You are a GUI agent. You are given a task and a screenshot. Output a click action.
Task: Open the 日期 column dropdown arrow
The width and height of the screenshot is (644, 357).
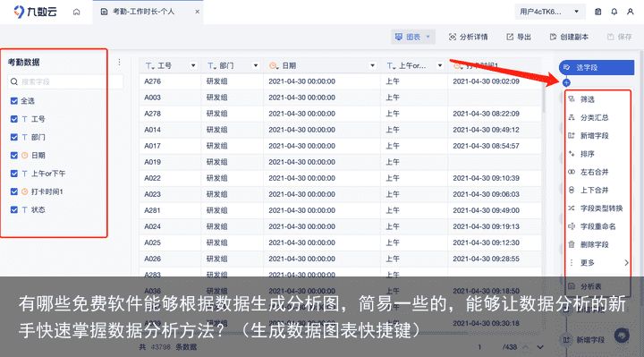tap(372, 65)
